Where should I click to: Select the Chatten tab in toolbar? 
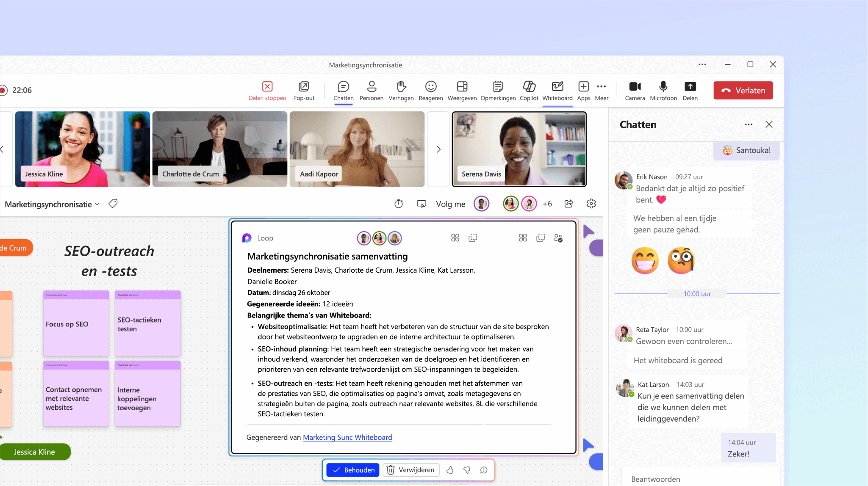344,91
